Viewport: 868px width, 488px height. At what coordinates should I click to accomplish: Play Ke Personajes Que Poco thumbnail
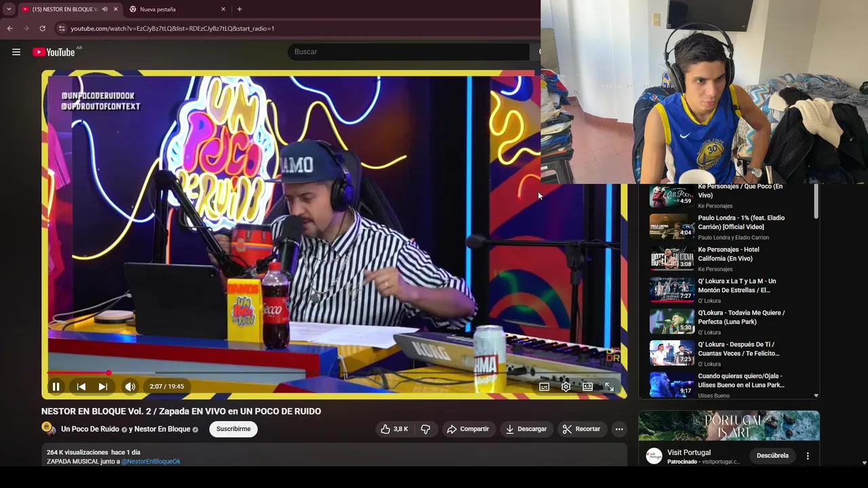[x=671, y=195]
